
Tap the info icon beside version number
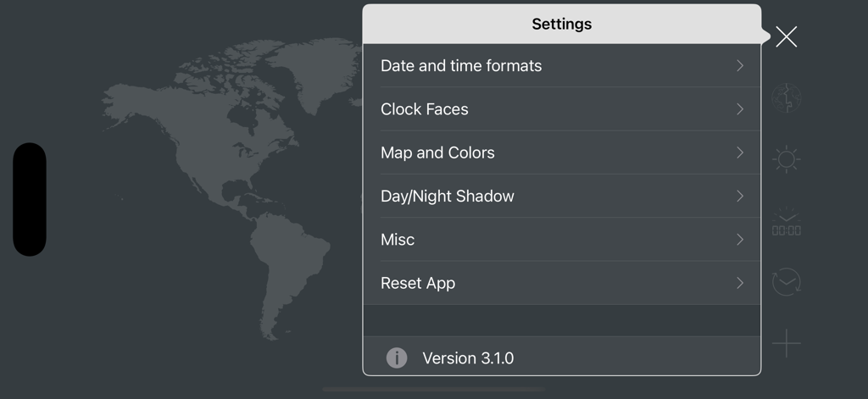pyautogui.click(x=397, y=358)
